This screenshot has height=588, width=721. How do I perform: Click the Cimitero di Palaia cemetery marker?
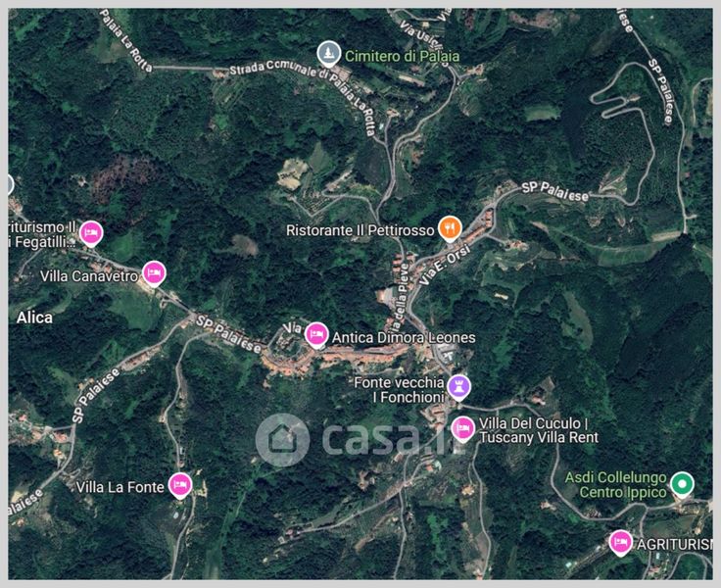(x=329, y=54)
